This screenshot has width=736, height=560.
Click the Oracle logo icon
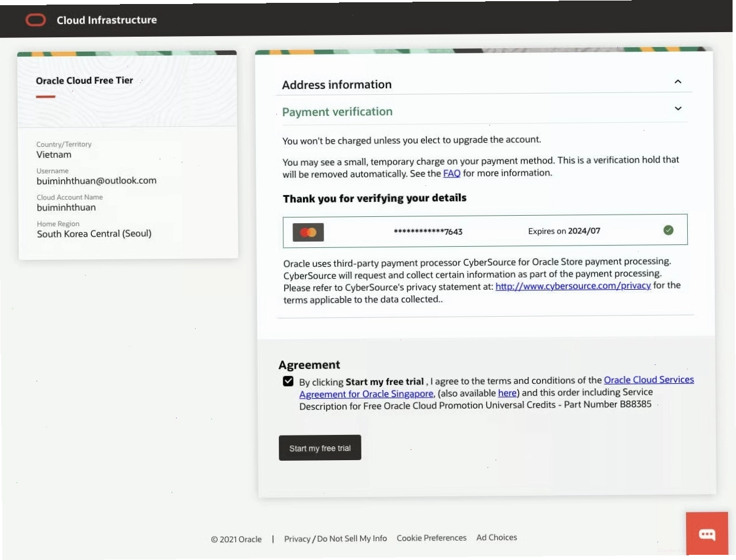tap(36, 20)
